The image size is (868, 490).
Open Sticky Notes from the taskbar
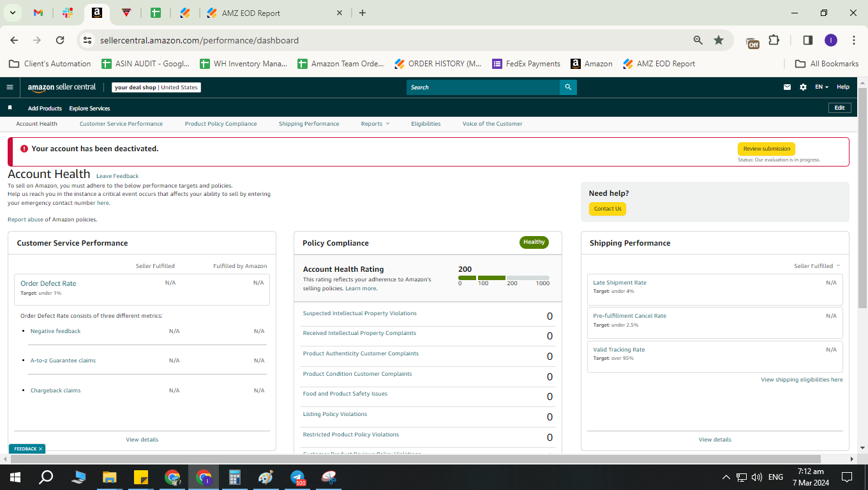141,477
